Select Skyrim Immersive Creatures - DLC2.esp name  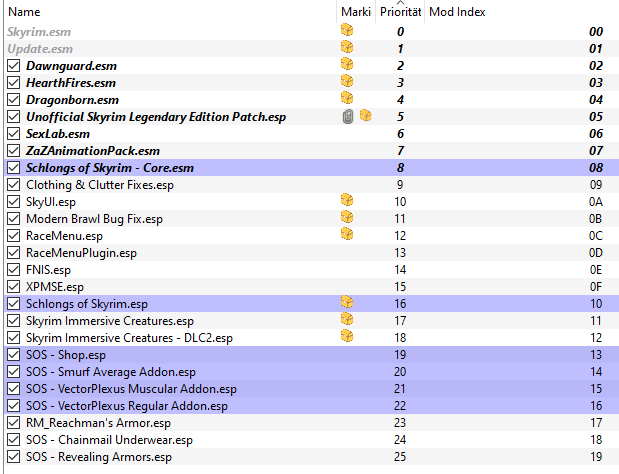[129, 337]
